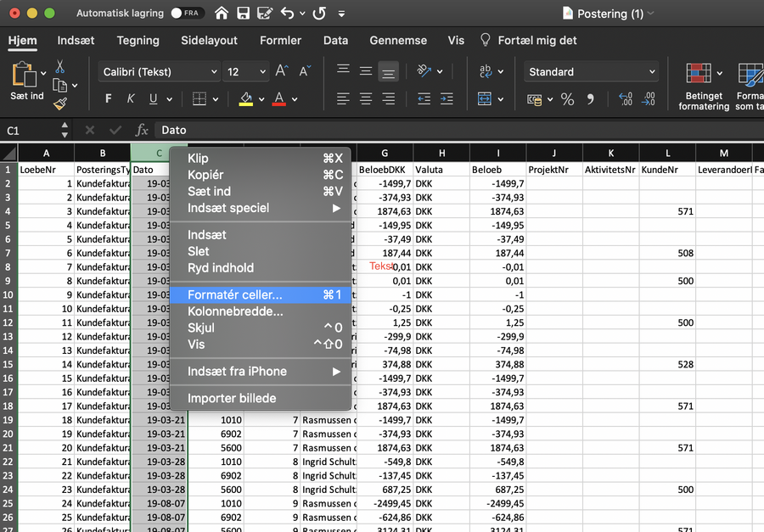Select the Format Painter brush icon
Image resolution: width=764 pixels, height=532 pixels.
(60, 104)
